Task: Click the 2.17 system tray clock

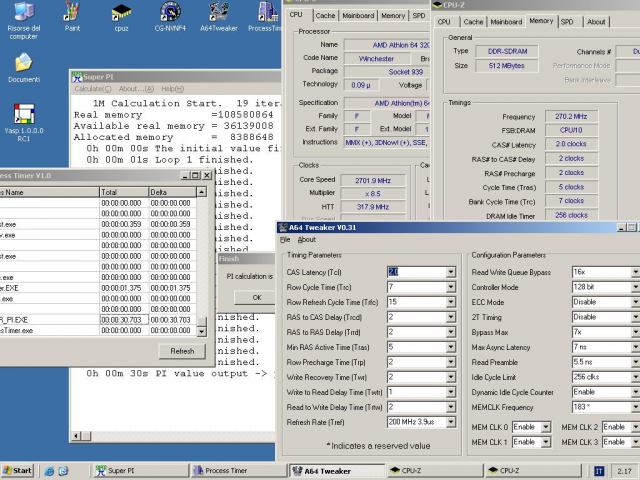Action: [624, 471]
